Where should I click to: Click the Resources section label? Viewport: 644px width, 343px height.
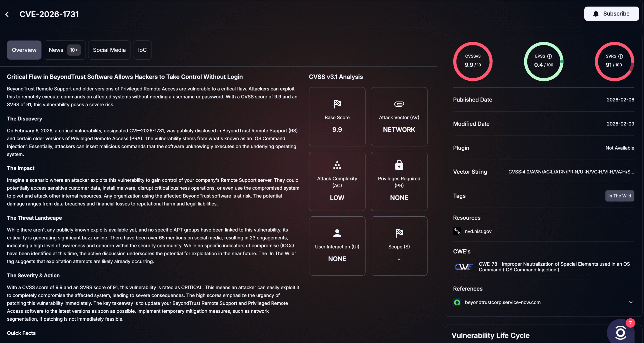click(x=467, y=218)
